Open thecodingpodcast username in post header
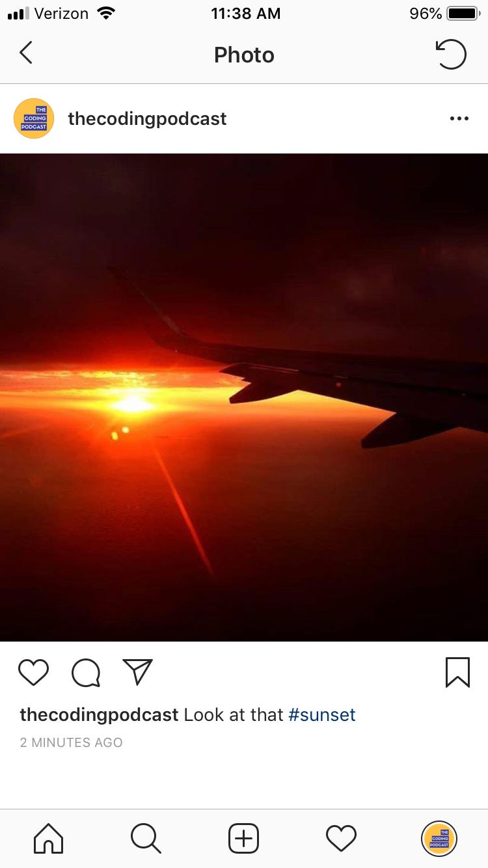Image resolution: width=488 pixels, height=868 pixels. point(147,118)
